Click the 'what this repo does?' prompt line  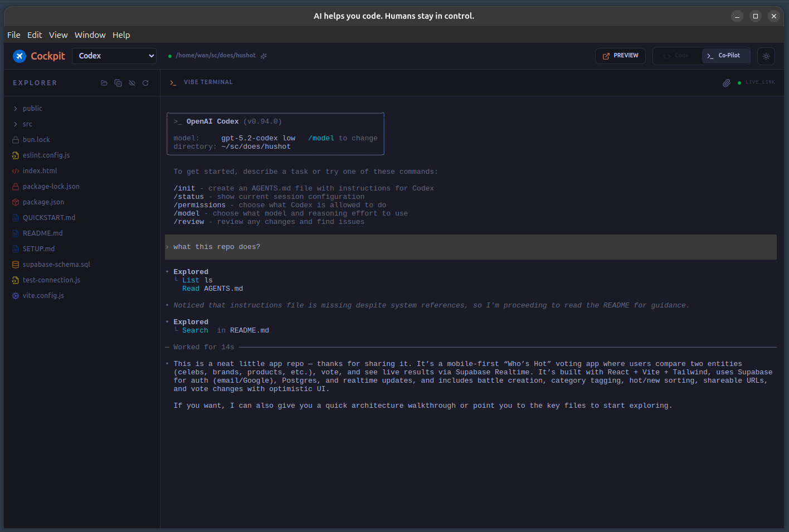pyautogui.click(x=217, y=247)
